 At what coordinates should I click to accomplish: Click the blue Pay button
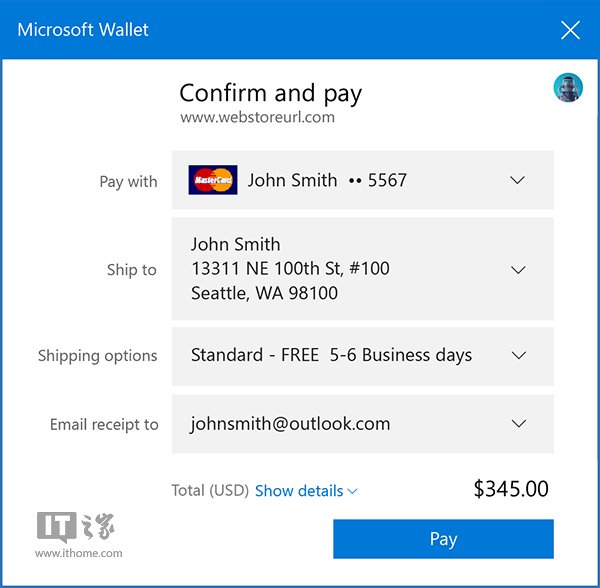[443, 539]
